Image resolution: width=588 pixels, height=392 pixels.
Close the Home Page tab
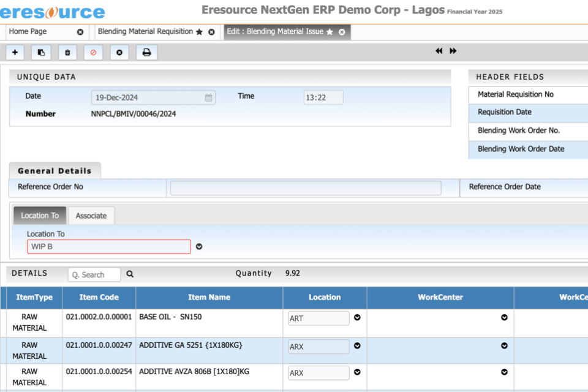click(80, 32)
